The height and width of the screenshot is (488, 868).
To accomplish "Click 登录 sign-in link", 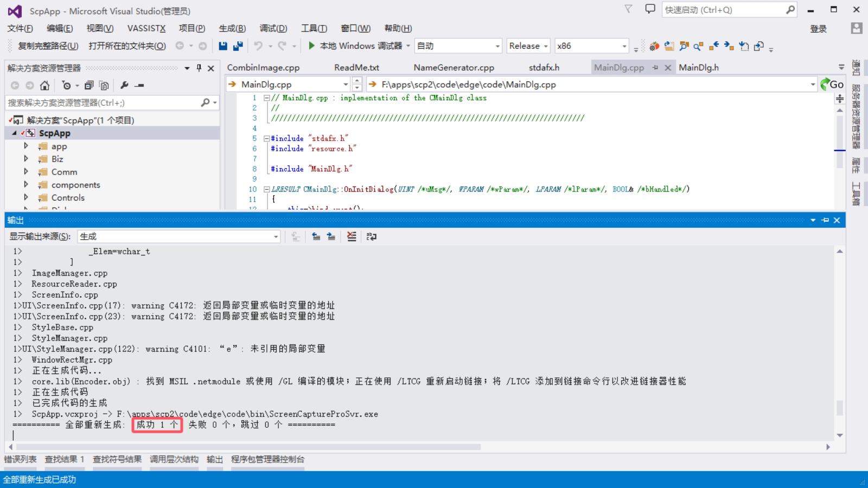I will point(818,29).
